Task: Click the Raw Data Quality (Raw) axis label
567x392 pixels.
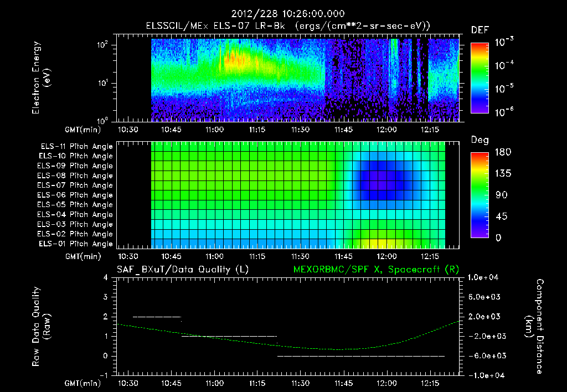Action: (41, 327)
